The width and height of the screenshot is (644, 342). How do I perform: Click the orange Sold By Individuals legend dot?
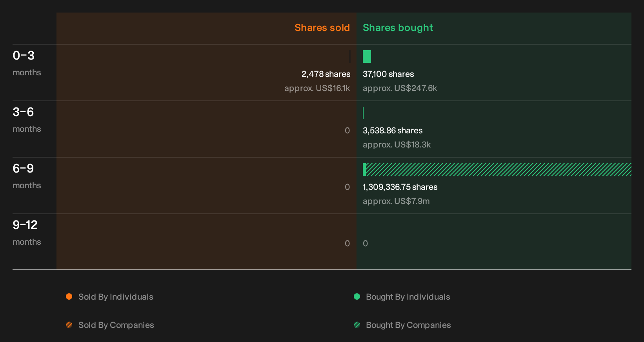pyautogui.click(x=69, y=297)
